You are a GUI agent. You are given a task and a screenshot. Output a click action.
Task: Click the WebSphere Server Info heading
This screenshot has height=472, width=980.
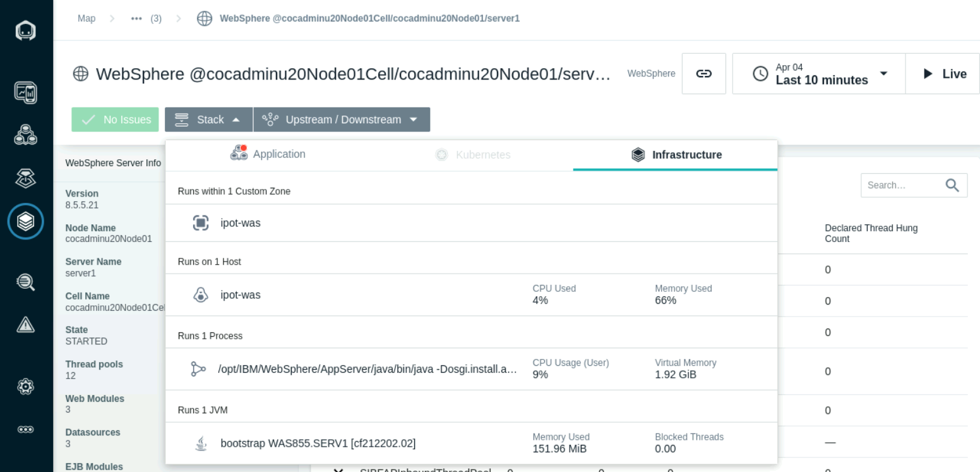(x=113, y=162)
